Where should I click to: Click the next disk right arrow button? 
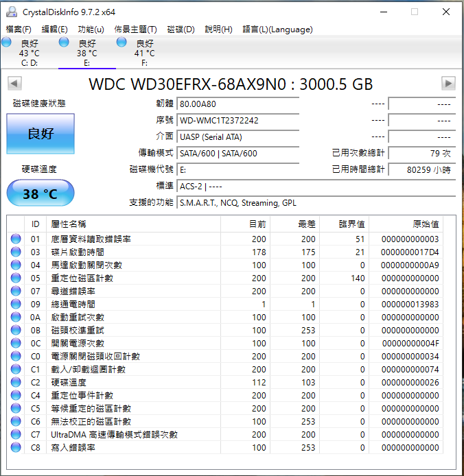(448, 84)
